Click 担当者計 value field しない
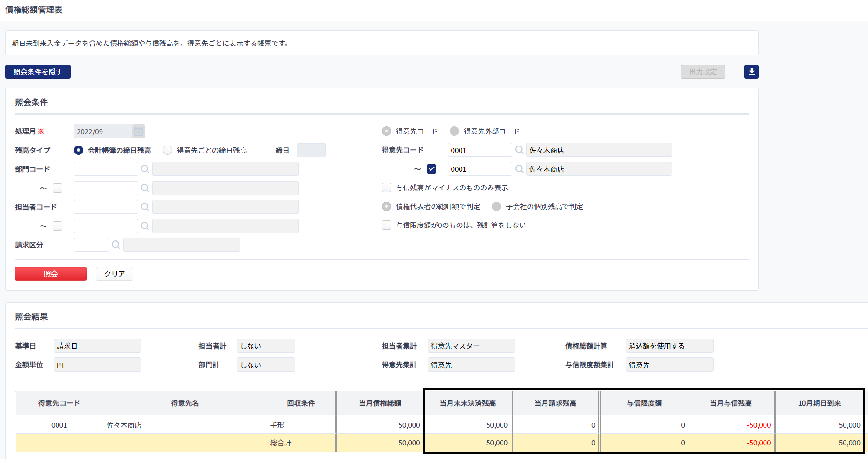The width and height of the screenshot is (868, 459). click(266, 346)
